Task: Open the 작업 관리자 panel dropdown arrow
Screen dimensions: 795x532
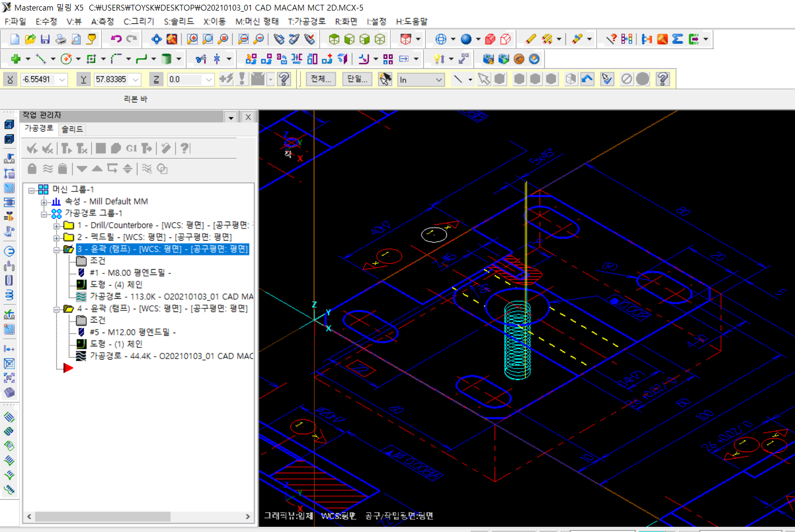Action: click(x=231, y=117)
